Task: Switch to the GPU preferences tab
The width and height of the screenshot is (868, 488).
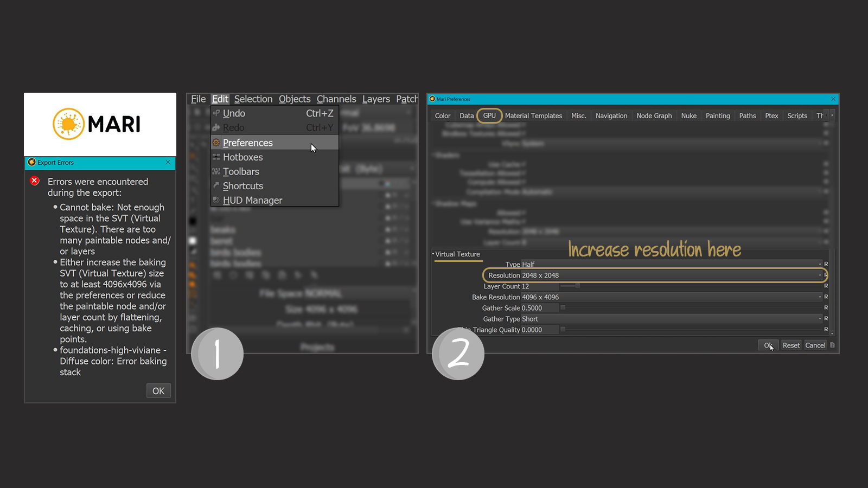Action: 489,115
